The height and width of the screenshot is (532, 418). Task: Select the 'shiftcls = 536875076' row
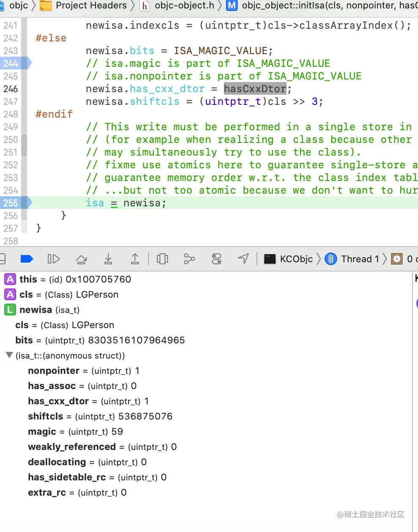pyautogui.click(x=206, y=416)
